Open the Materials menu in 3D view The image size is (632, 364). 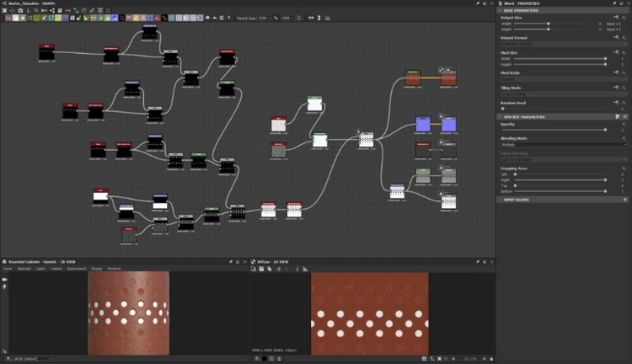tap(23, 269)
